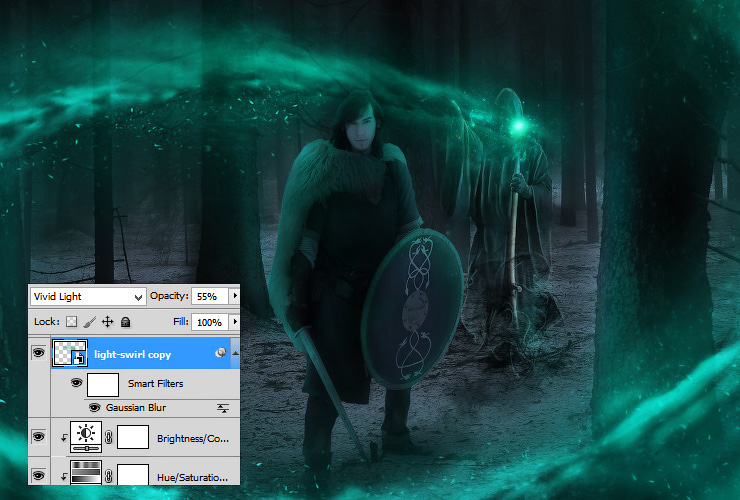The image size is (740, 500).
Task: Toggle lock image pixels brush icon
Action: [x=90, y=322]
